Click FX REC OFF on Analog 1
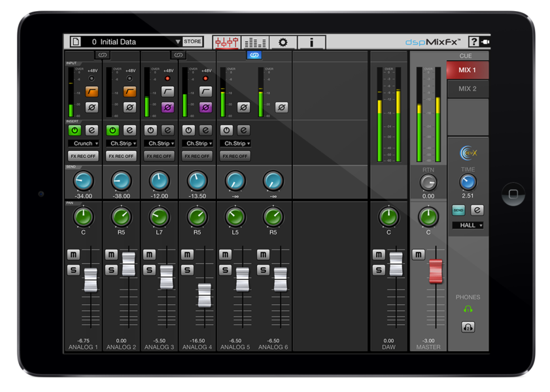This screenshot has width=550, height=392. tap(83, 156)
